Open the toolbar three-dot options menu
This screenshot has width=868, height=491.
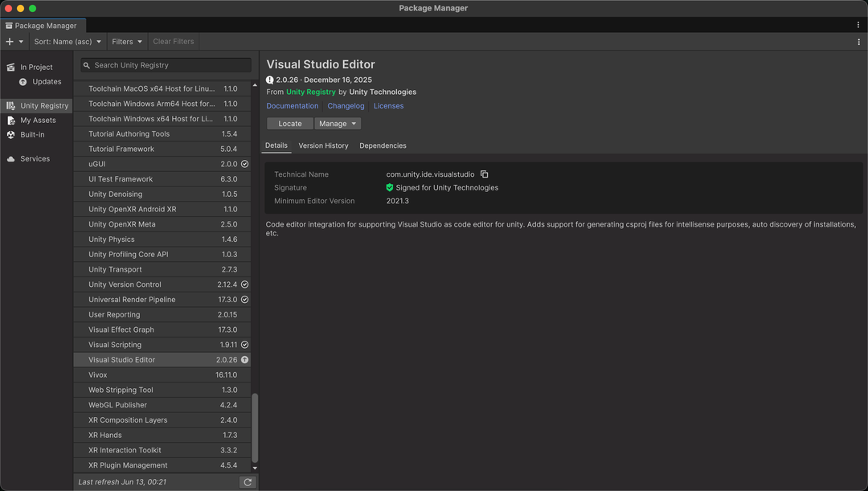tap(858, 42)
